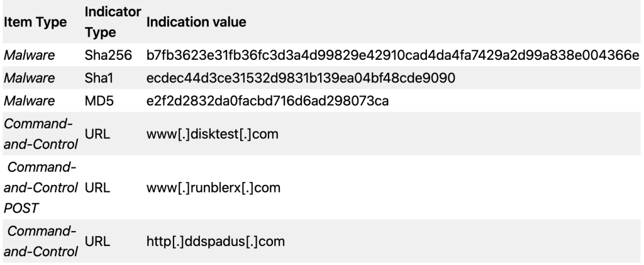This screenshot has width=644, height=265.
Task: Click the http[.]ddspadus[.]com URL value
Action: [215, 241]
